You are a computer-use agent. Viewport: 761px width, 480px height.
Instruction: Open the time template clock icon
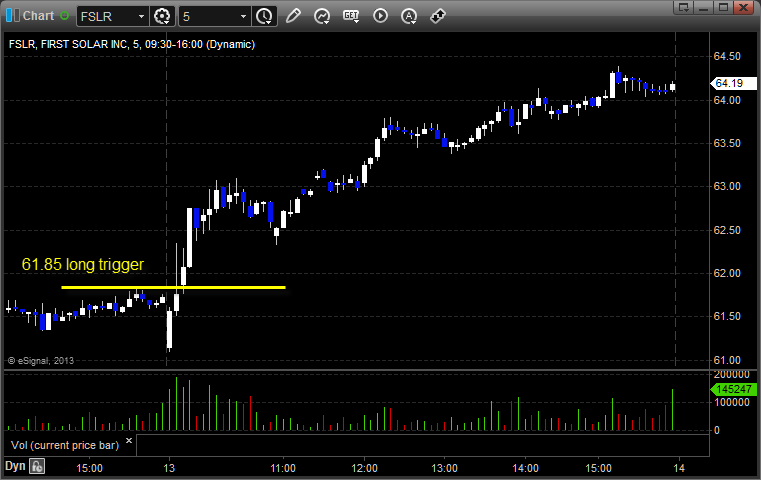coord(264,17)
